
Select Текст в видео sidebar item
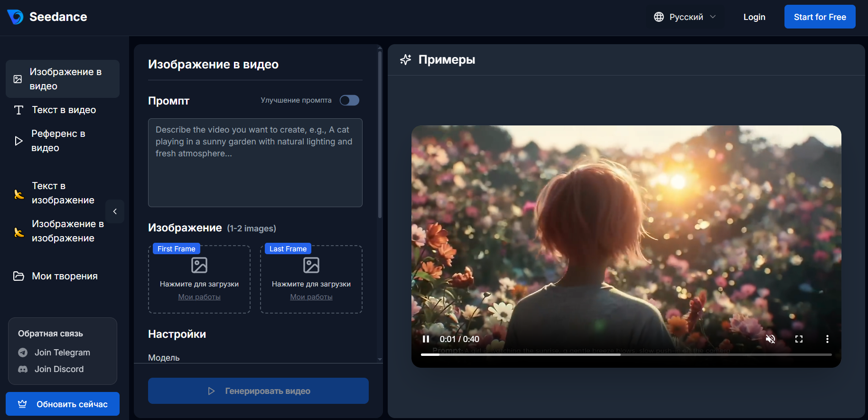(63, 110)
